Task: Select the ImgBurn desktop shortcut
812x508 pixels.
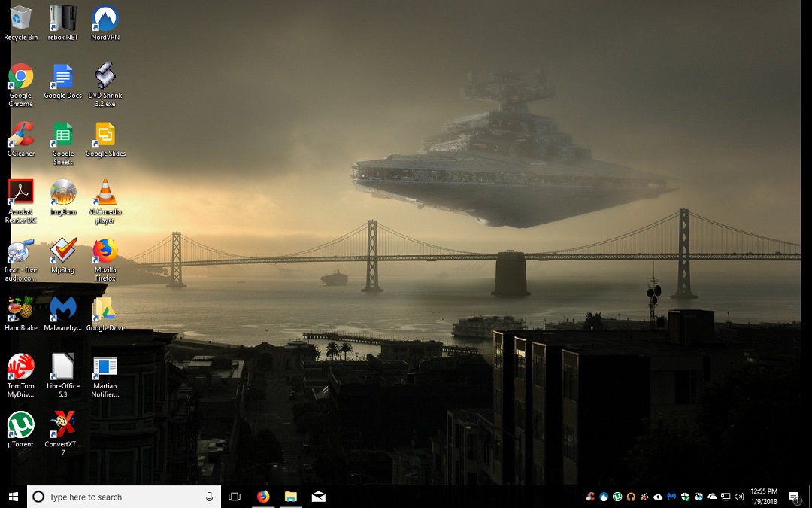Action: (63, 193)
